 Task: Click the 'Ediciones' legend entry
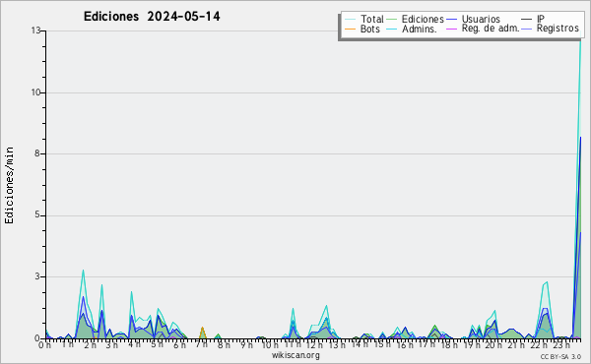(x=423, y=19)
